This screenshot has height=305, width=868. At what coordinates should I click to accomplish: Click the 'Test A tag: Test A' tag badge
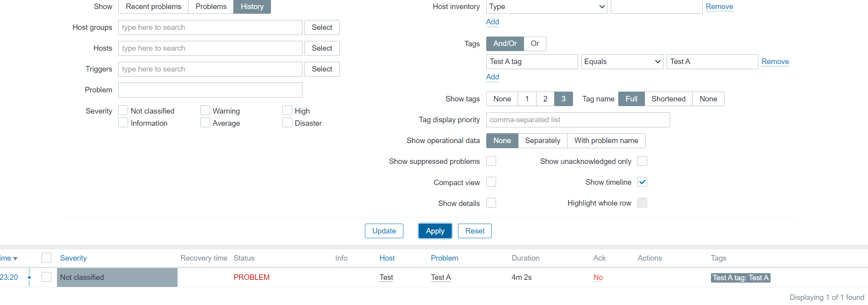pos(740,278)
